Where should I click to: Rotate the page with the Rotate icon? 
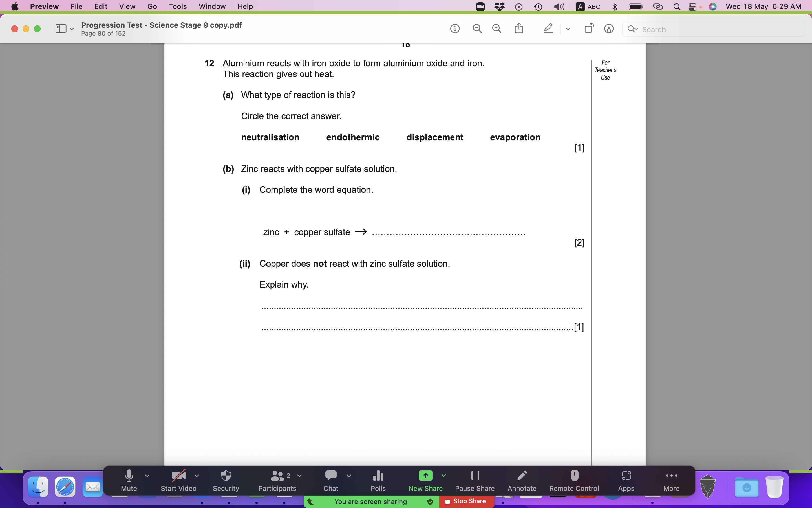(x=589, y=28)
